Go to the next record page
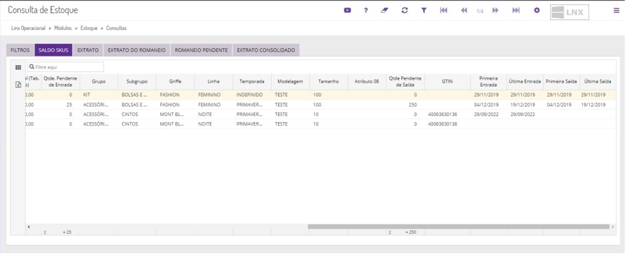This screenshot has width=644, height=256. [x=495, y=10]
